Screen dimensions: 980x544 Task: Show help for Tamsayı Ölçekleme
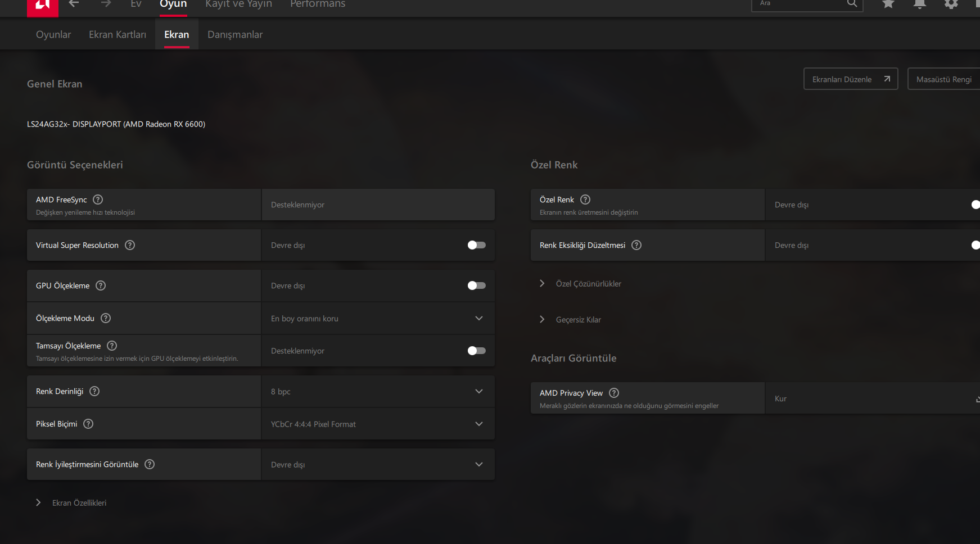click(x=112, y=346)
